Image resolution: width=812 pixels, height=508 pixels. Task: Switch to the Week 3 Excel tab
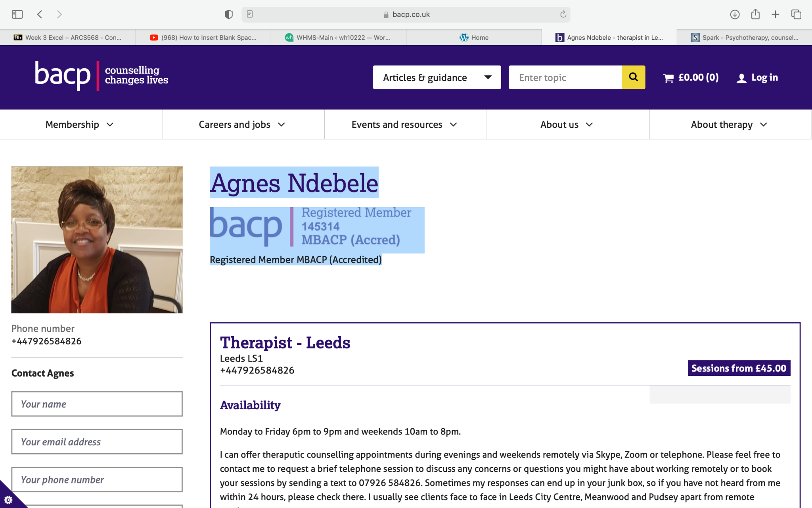[68, 38]
